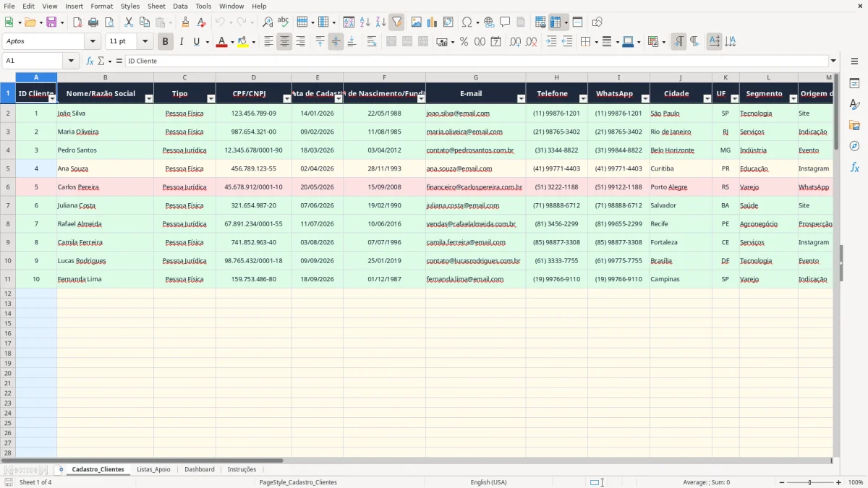Open the sidebar Properties icon

[x=854, y=83]
